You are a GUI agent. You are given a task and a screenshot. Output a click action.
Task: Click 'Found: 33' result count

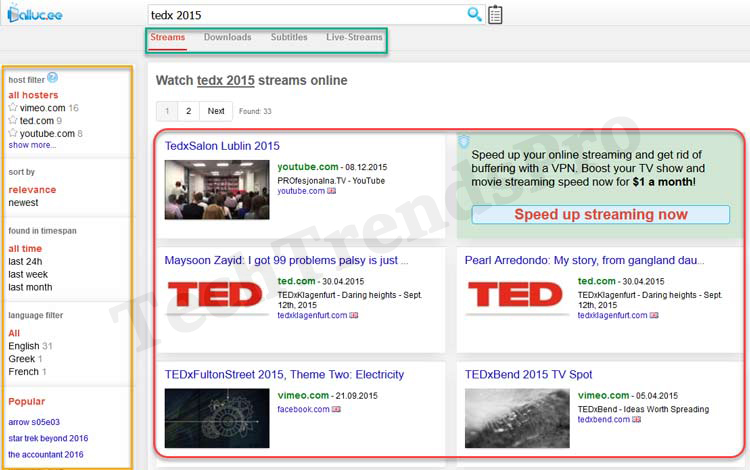(x=255, y=111)
